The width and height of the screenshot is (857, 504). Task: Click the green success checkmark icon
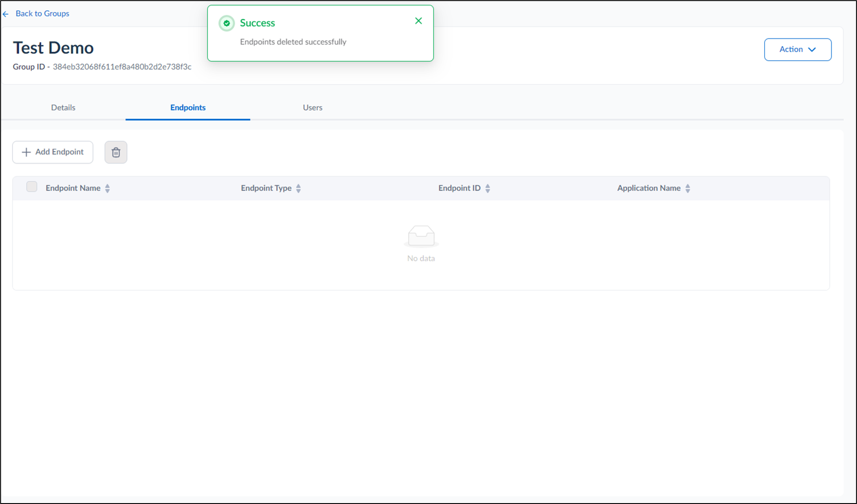click(227, 23)
